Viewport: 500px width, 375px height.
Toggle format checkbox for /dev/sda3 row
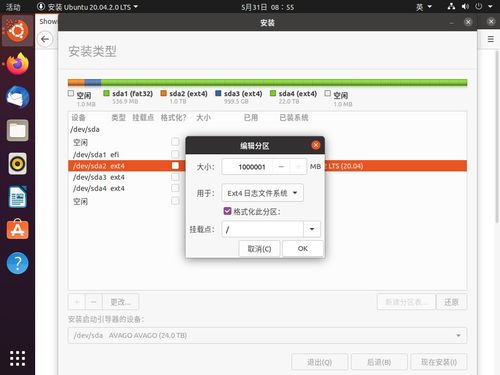175,177
